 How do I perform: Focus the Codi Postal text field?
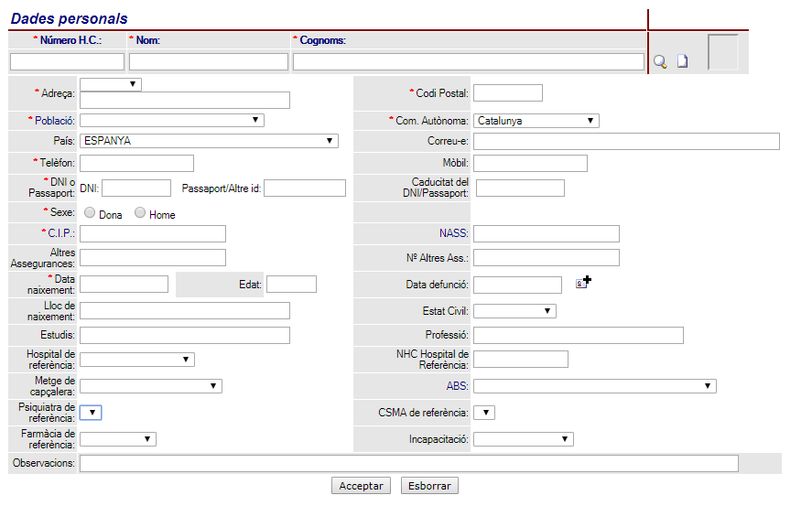507,93
